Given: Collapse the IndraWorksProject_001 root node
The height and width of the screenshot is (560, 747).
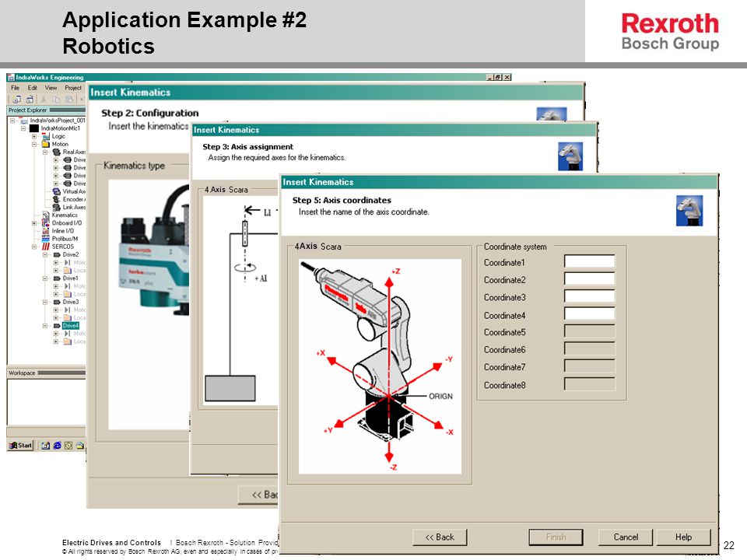Looking at the screenshot, I should [12, 121].
